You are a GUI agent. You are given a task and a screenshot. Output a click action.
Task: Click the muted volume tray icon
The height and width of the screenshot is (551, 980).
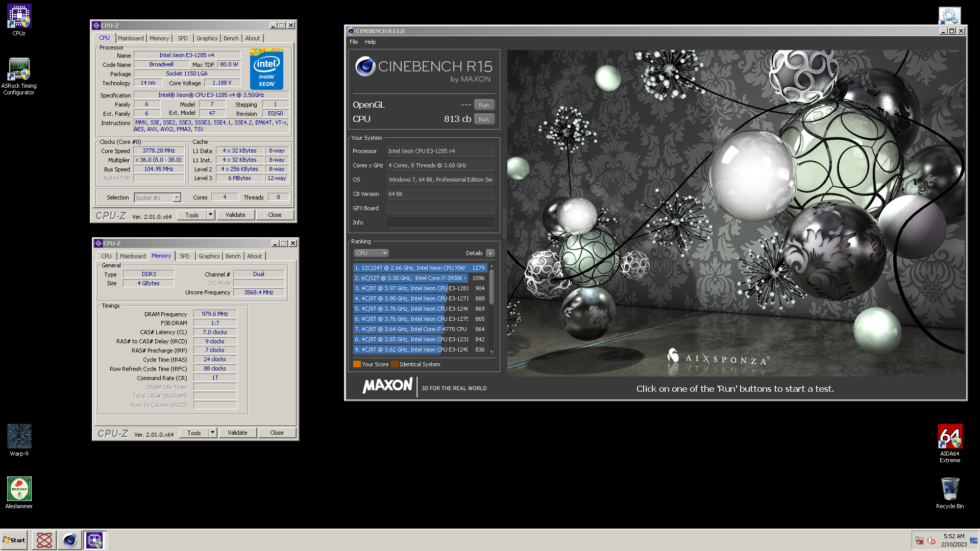coord(932,541)
